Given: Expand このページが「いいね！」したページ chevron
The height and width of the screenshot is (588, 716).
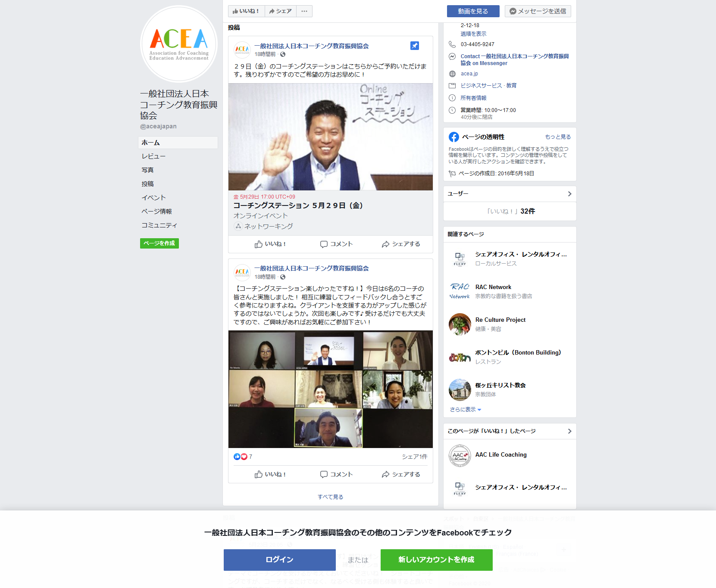Looking at the screenshot, I should tap(569, 431).
